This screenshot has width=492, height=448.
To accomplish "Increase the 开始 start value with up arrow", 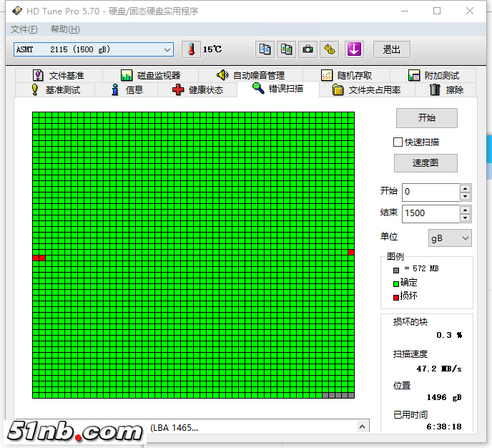I will (x=466, y=188).
